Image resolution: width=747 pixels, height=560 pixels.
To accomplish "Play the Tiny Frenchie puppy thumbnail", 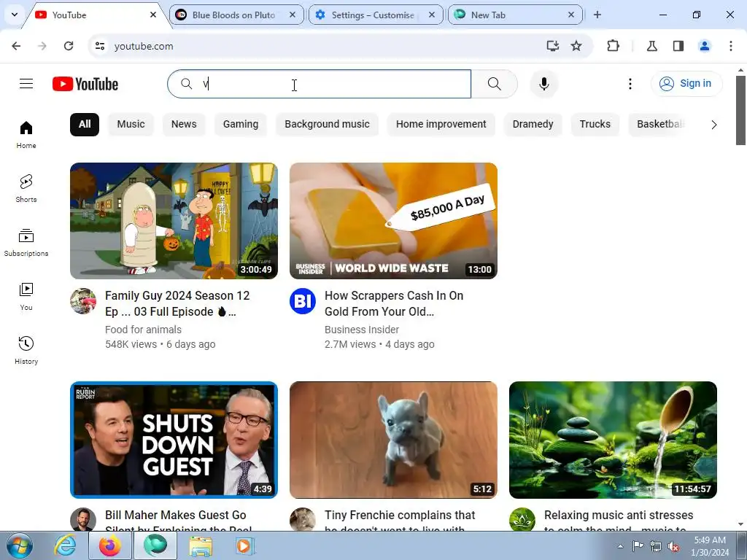I will pyautogui.click(x=393, y=440).
